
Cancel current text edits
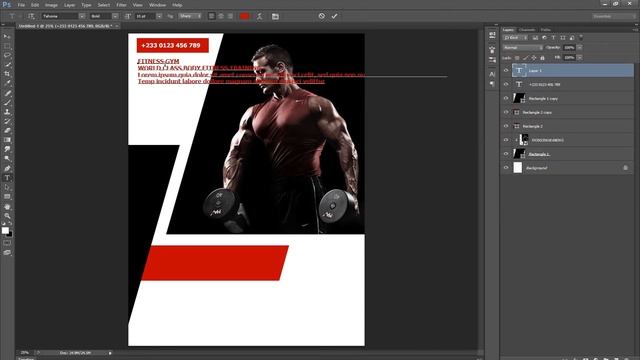click(x=322, y=16)
